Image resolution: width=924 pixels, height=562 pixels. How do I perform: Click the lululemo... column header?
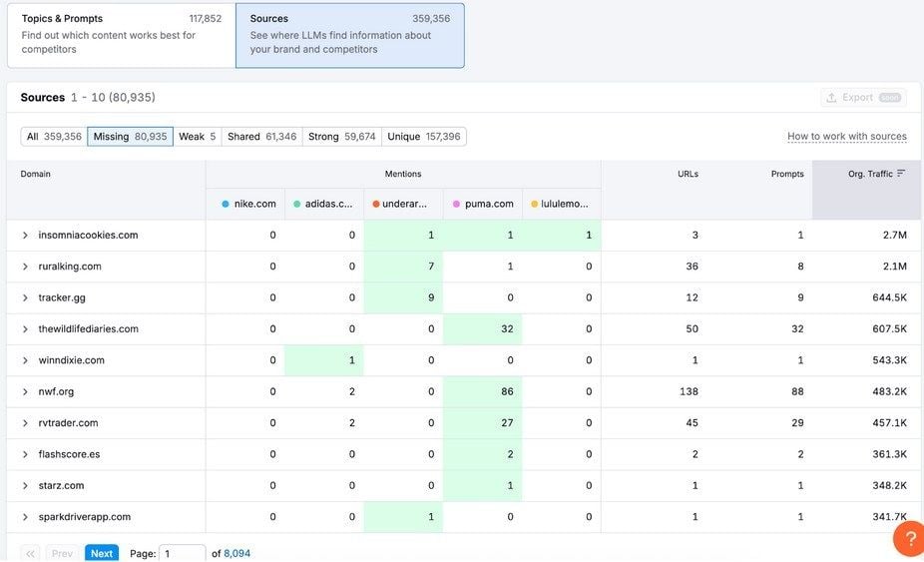click(x=562, y=204)
